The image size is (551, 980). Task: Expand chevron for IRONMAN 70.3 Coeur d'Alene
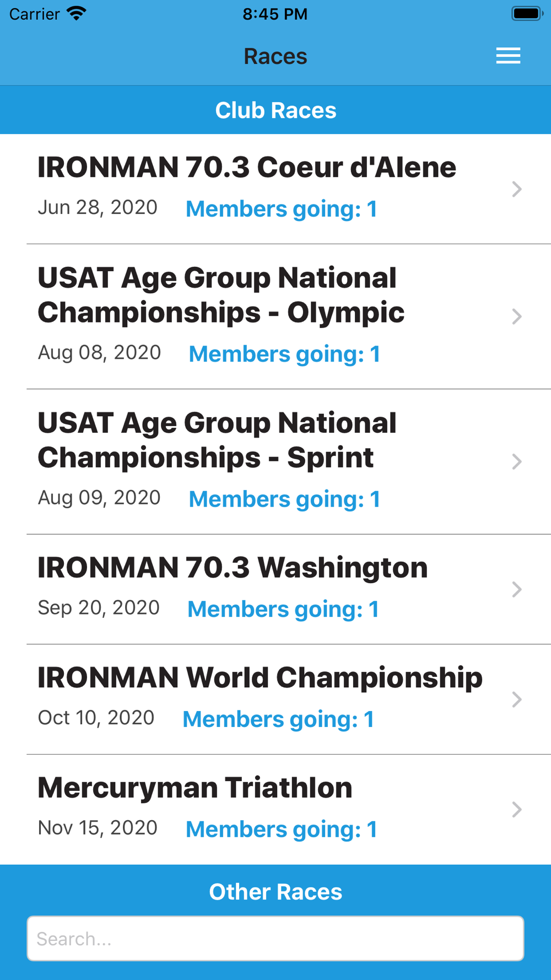pos(516,189)
